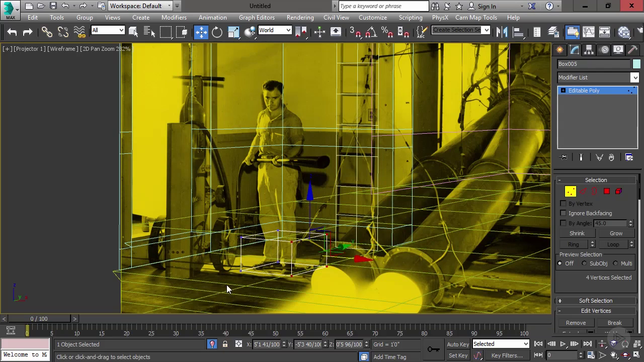Image resolution: width=644 pixels, height=362 pixels.
Task: Open the Hierarchy command panel tab
Action: 589,50
